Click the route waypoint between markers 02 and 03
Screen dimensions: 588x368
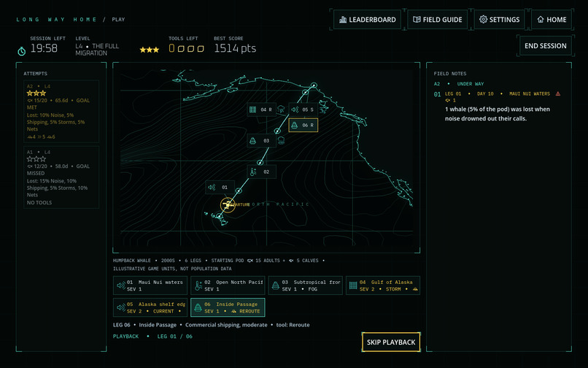pos(260,163)
